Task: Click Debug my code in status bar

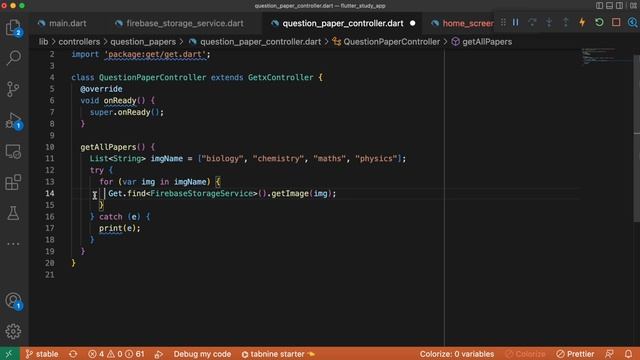Action: click(x=202, y=354)
